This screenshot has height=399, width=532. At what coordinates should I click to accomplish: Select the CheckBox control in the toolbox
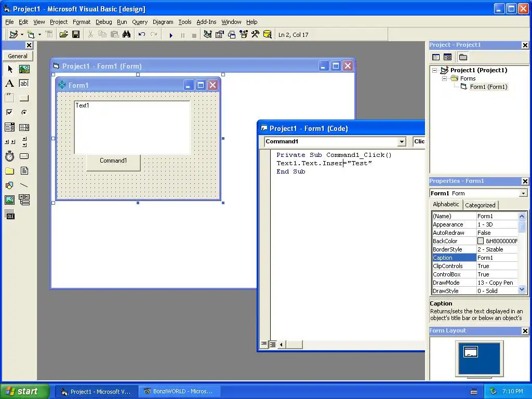pos(10,112)
